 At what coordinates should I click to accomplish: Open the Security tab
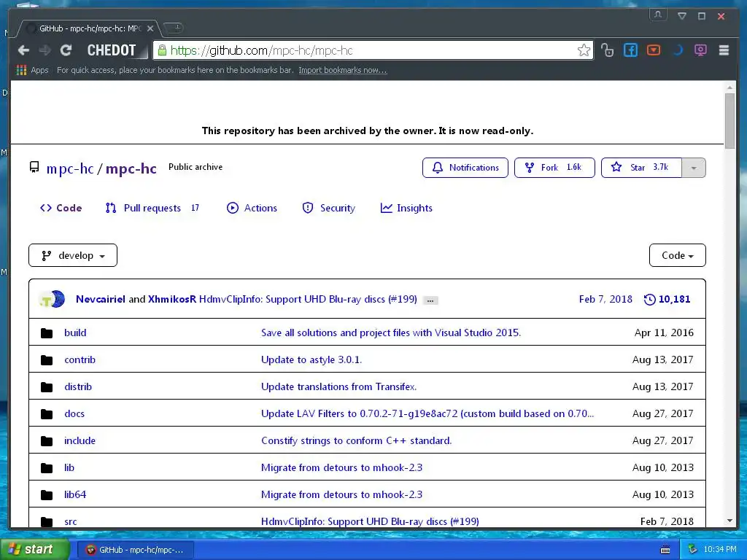coord(329,208)
